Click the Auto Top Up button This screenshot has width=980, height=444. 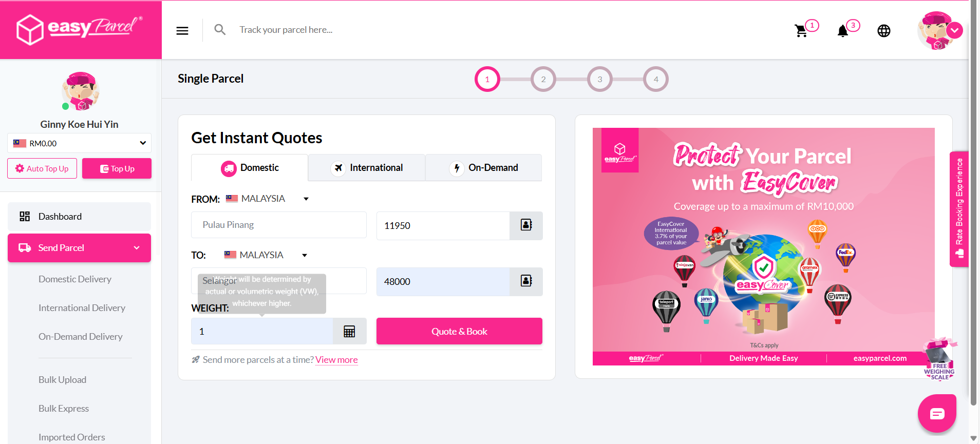[42, 168]
